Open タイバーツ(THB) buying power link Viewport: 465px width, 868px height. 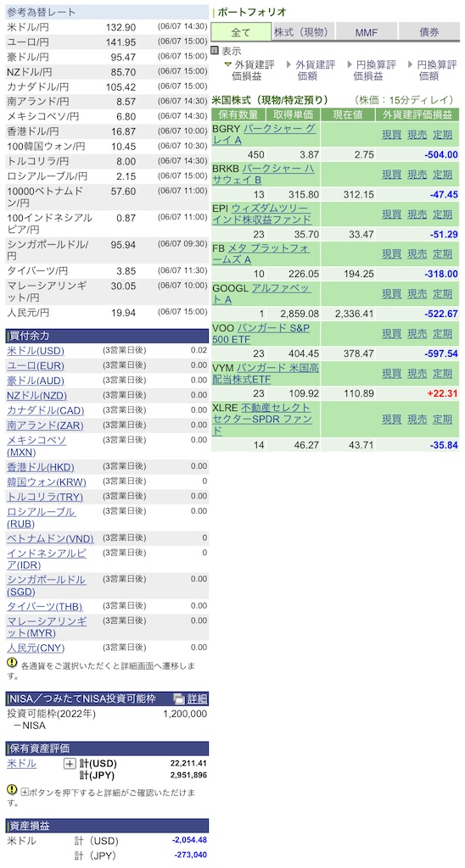coord(45,606)
